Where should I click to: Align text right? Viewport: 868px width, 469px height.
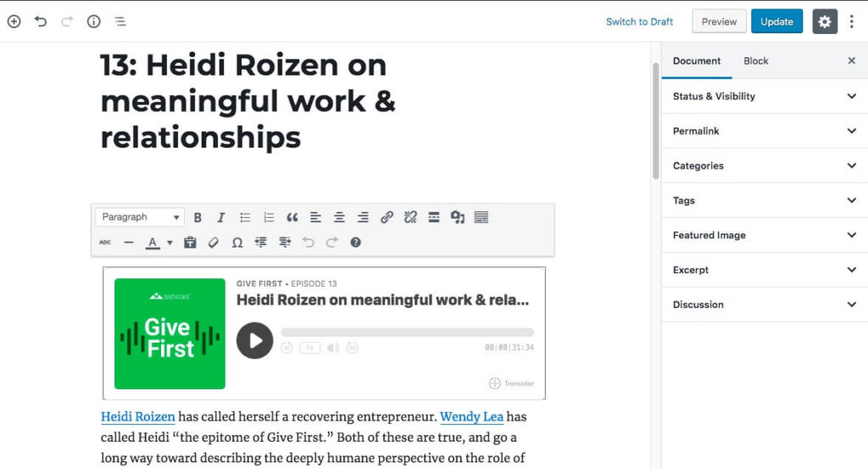pos(363,217)
